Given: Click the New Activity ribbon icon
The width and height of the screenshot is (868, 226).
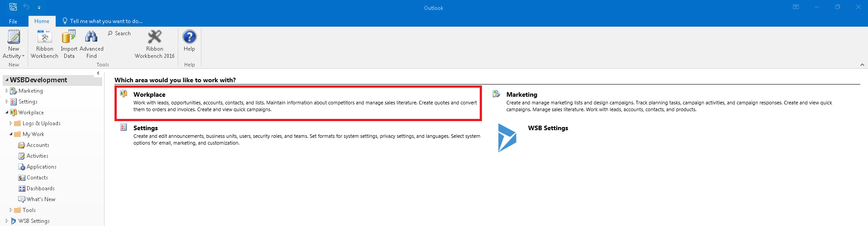Looking at the screenshot, I should pos(14,37).
